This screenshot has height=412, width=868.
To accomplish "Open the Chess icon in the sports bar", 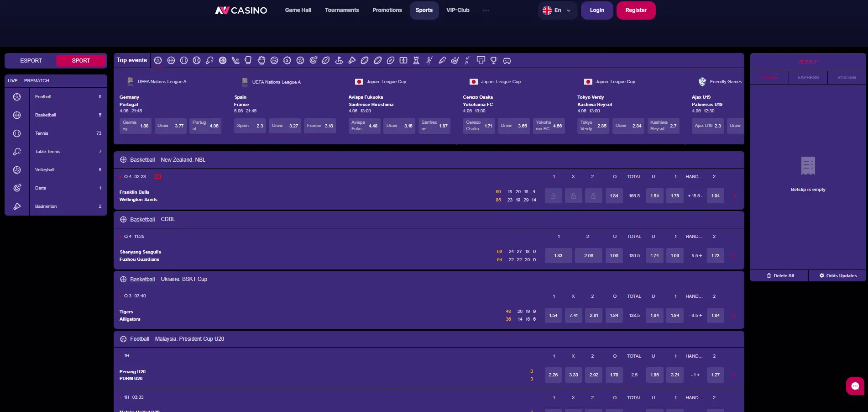I will [415, 60].
